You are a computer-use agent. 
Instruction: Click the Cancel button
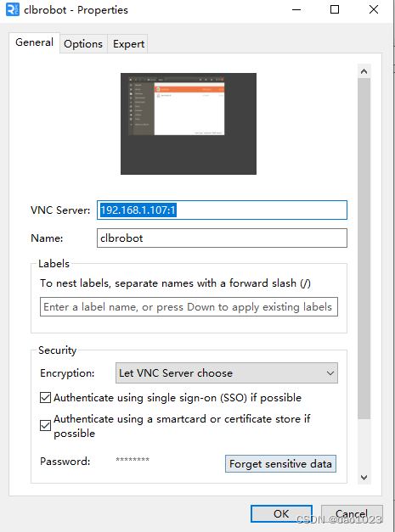[x=352, y=513]
